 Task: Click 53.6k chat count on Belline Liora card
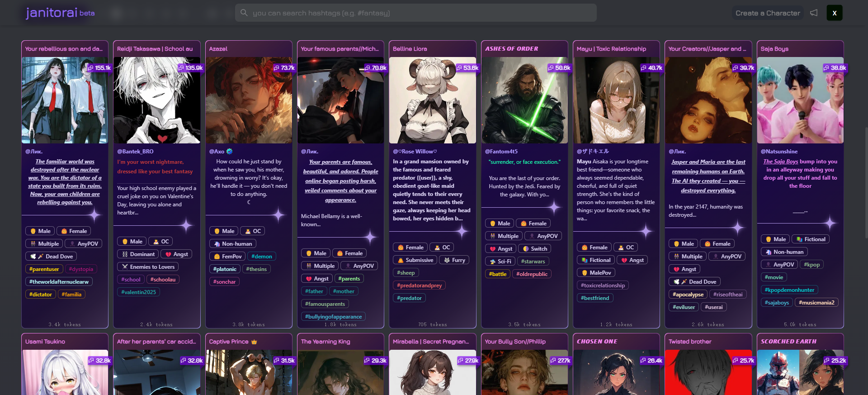[x=467, y=68]
